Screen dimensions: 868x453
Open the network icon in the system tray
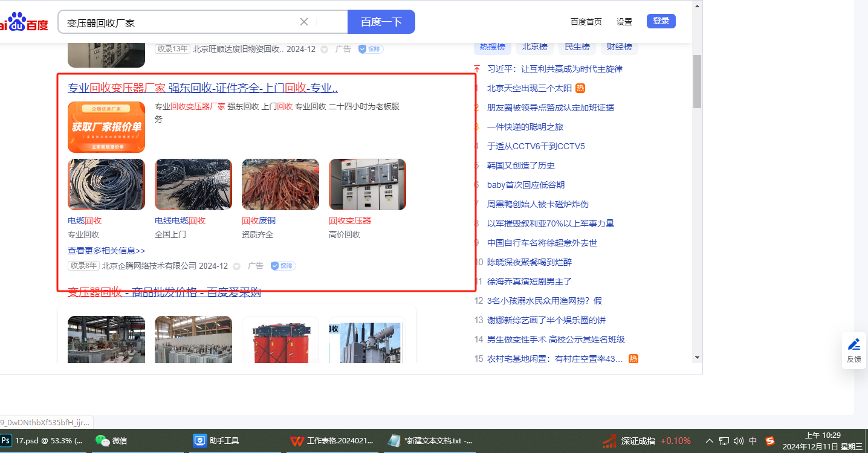(x=724, y=441)
